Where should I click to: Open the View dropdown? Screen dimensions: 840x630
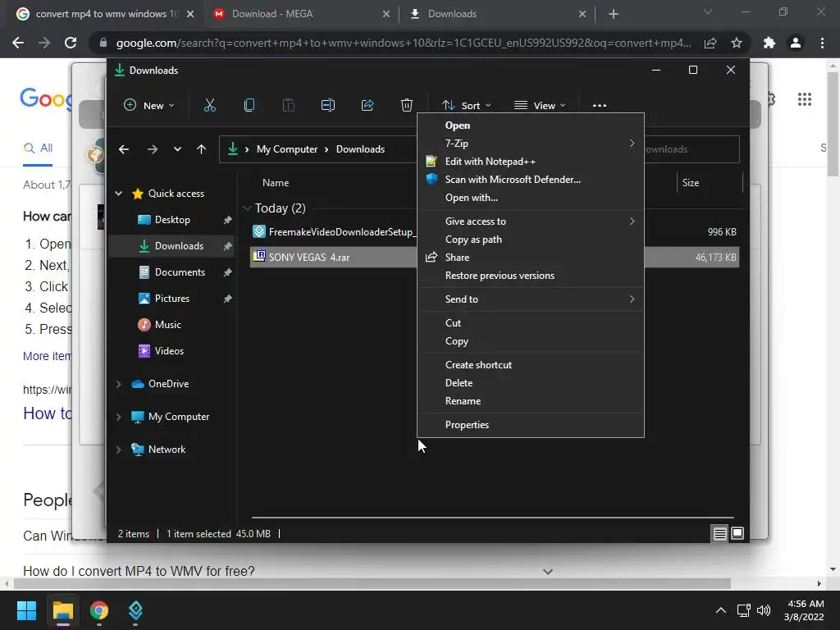point(540,106)
